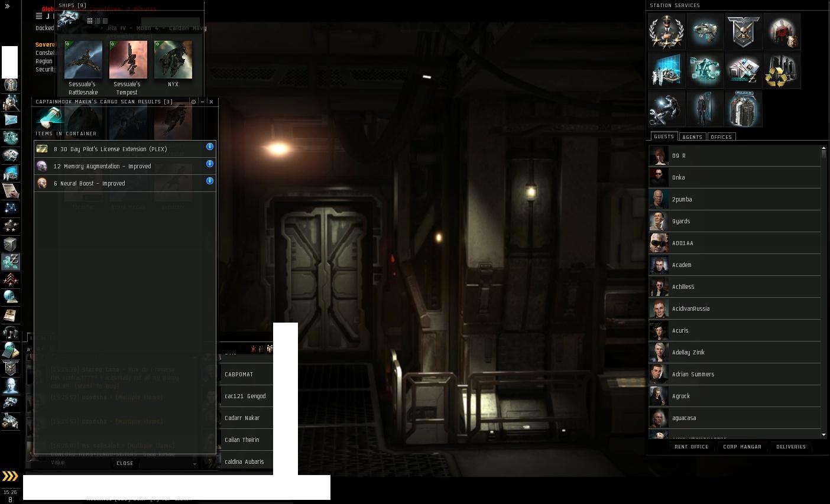This screenshot has height=504, width=830.
Task: Switch to the Offices tab
Action: 721,137
